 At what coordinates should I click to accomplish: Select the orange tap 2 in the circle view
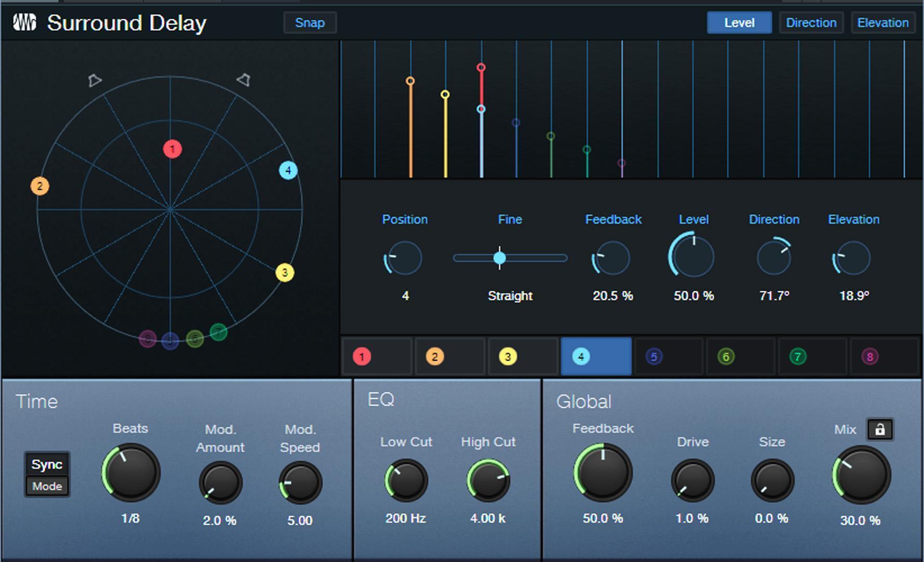[40, 186]
